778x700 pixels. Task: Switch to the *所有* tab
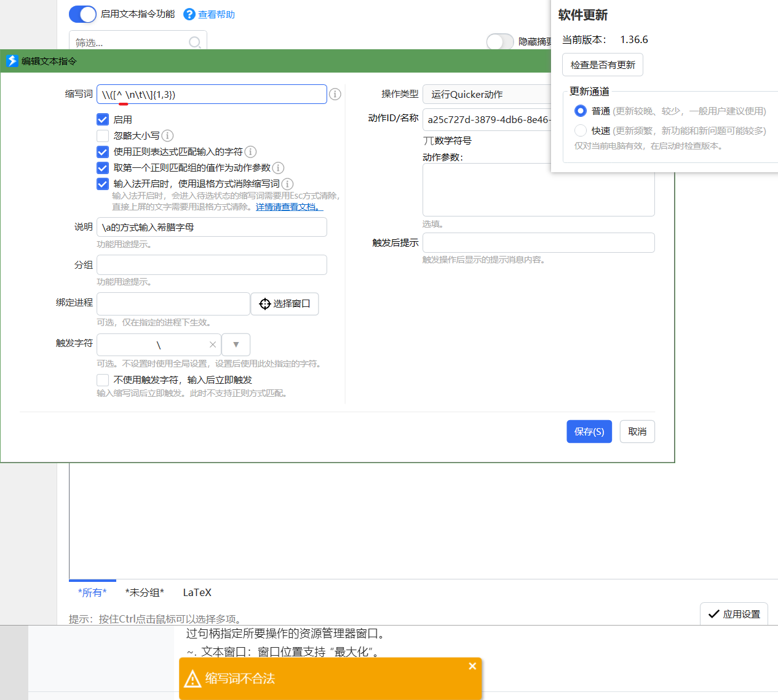coord(92,592)
